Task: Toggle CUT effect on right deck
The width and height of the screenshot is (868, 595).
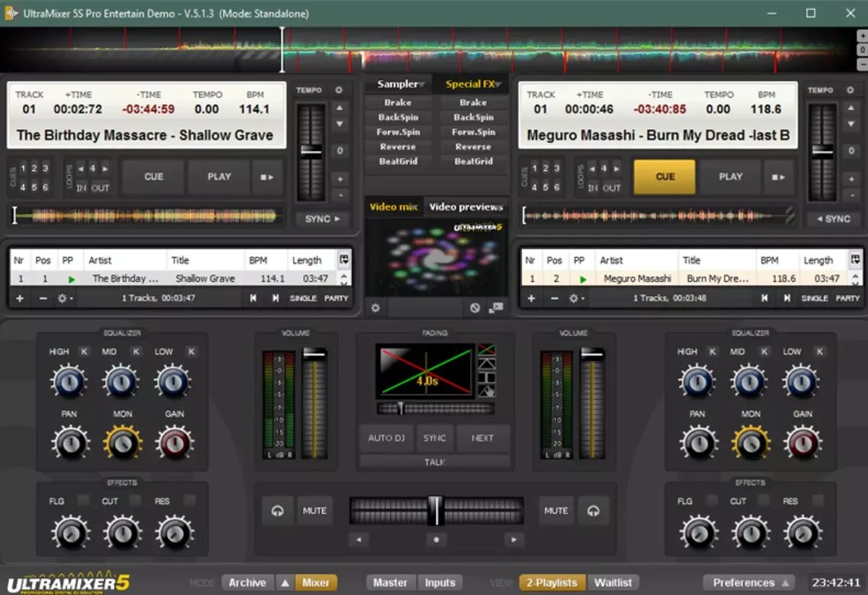Action: (763, 500)
